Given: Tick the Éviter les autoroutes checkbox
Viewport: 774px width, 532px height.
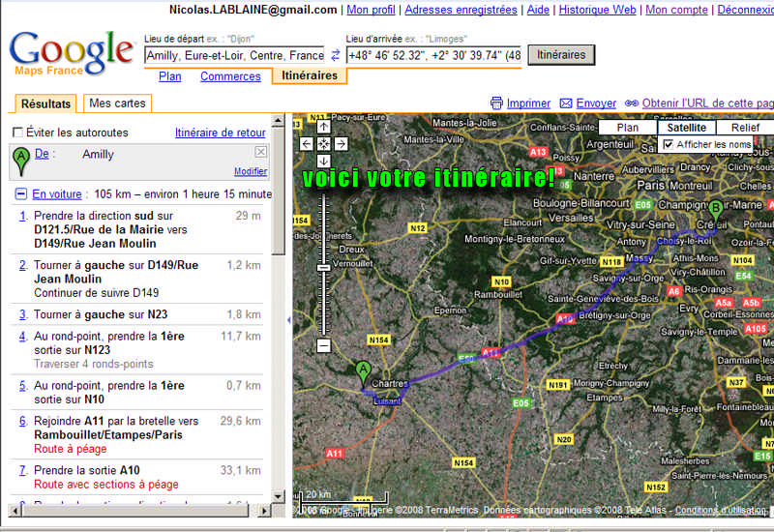Looking at the screenshot, I should (17, 133).
